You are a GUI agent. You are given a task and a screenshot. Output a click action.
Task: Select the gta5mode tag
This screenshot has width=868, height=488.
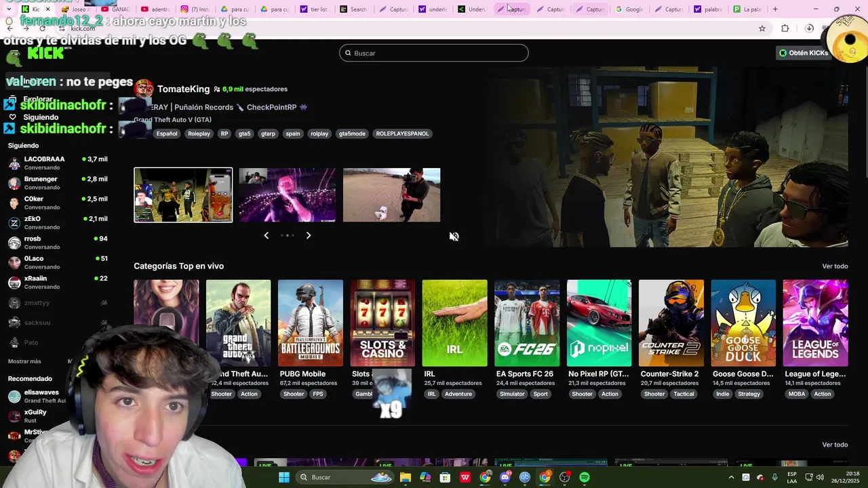pos(352,134)
